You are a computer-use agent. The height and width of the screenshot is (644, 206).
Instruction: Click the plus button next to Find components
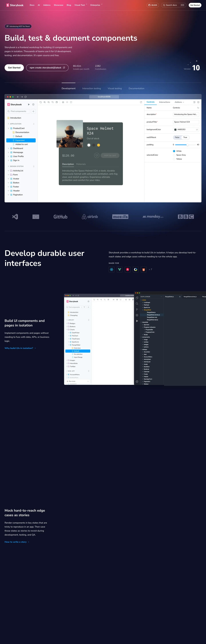(x=33, y=111)
